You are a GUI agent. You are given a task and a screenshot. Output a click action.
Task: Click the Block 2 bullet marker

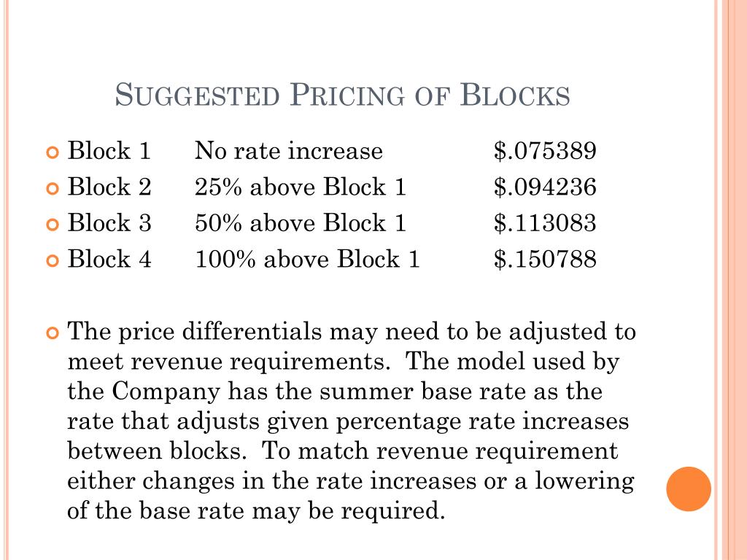[53, 189]
